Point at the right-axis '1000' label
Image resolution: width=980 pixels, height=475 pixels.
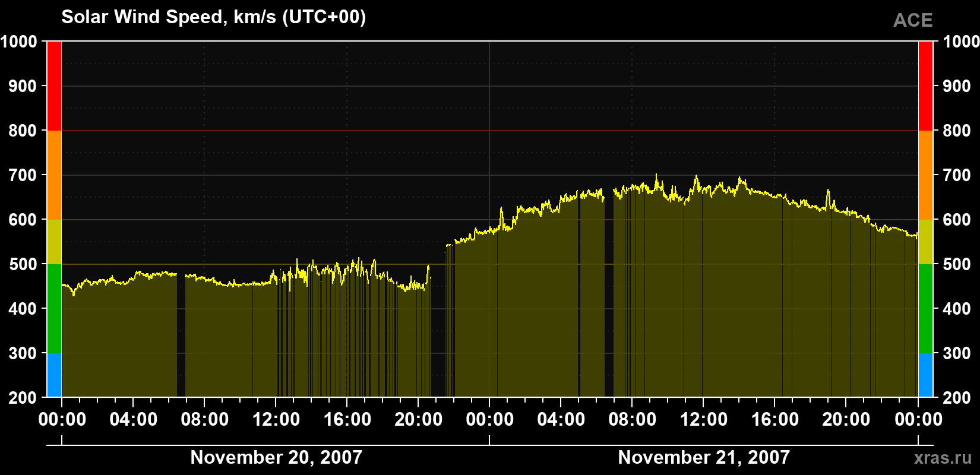click(961, 42)
